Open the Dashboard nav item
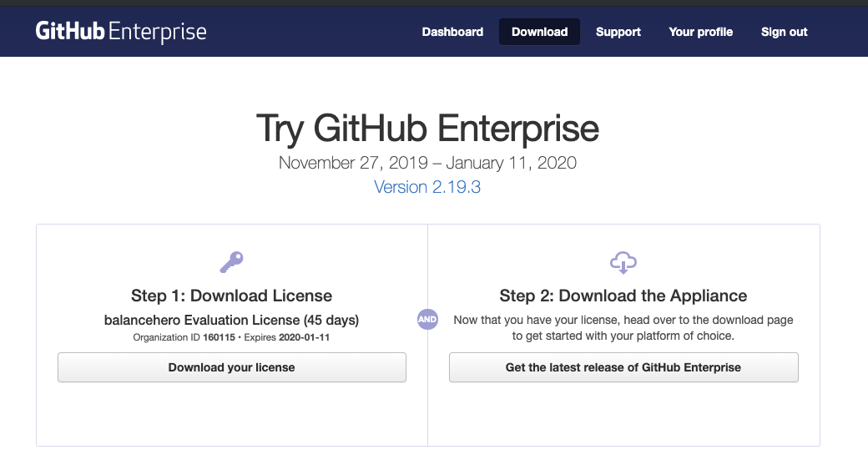The height and width of the screenshot is (465, 868). [452, 32]
